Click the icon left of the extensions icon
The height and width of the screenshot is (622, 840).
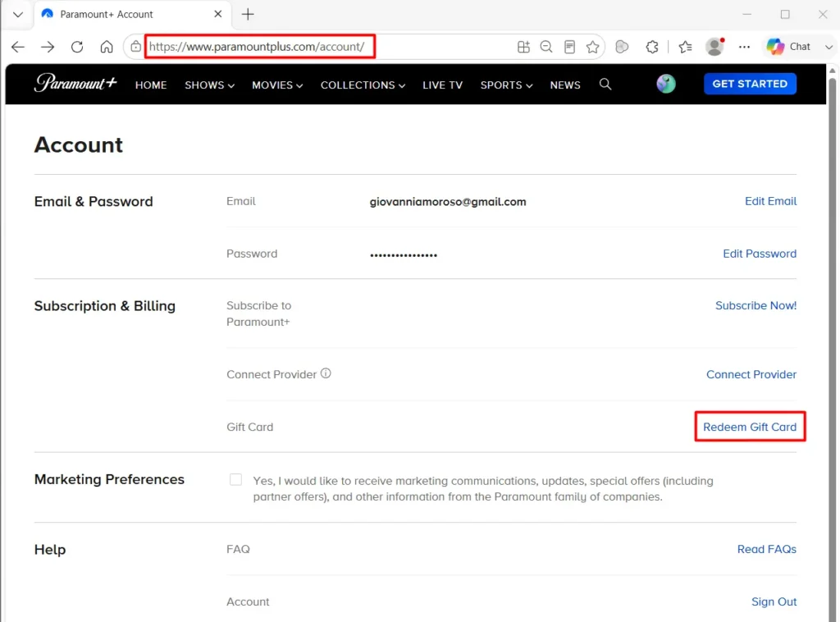pyautogui.click(x=622, y=47)
